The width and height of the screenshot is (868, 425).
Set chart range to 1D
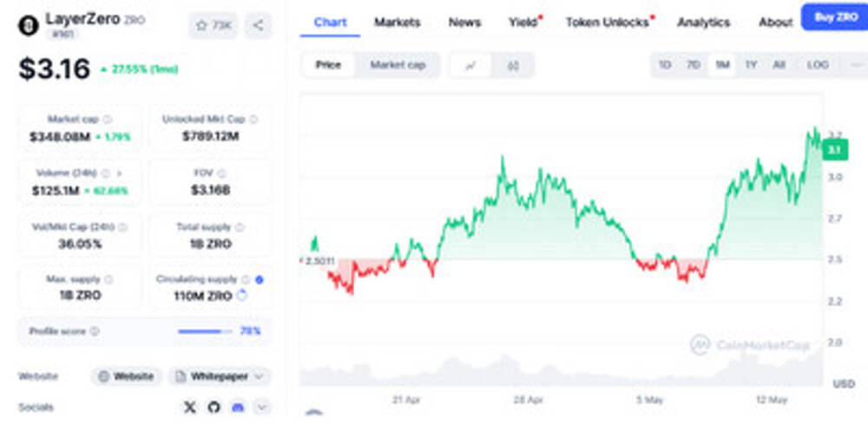point(665,65)
